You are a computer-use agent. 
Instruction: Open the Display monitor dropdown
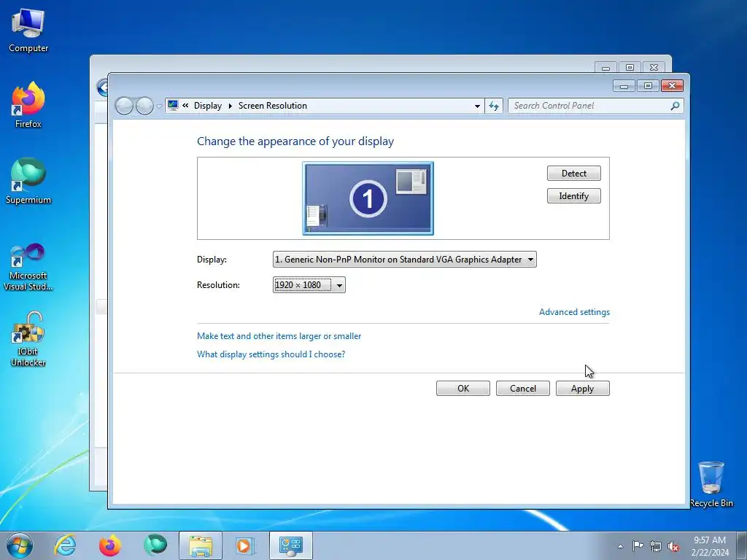click(x=404, y=260)
